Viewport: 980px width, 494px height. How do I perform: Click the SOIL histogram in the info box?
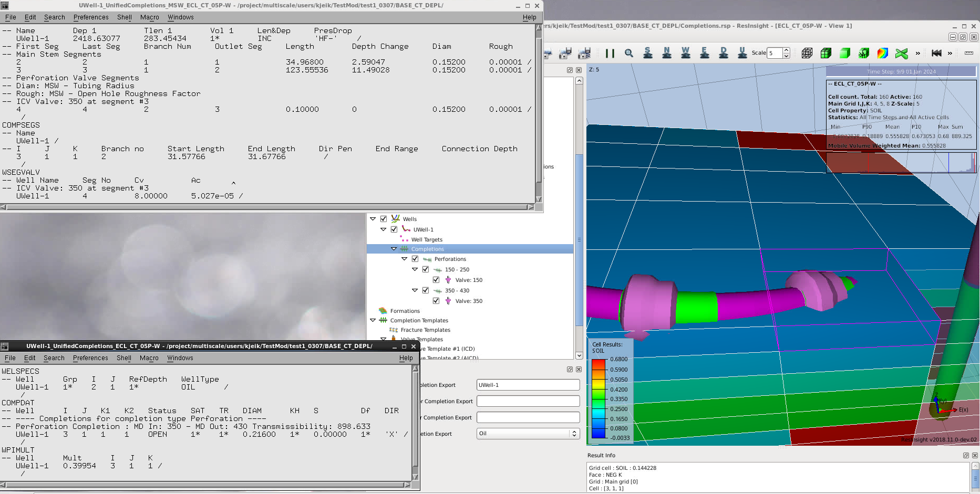coord(901,162)
